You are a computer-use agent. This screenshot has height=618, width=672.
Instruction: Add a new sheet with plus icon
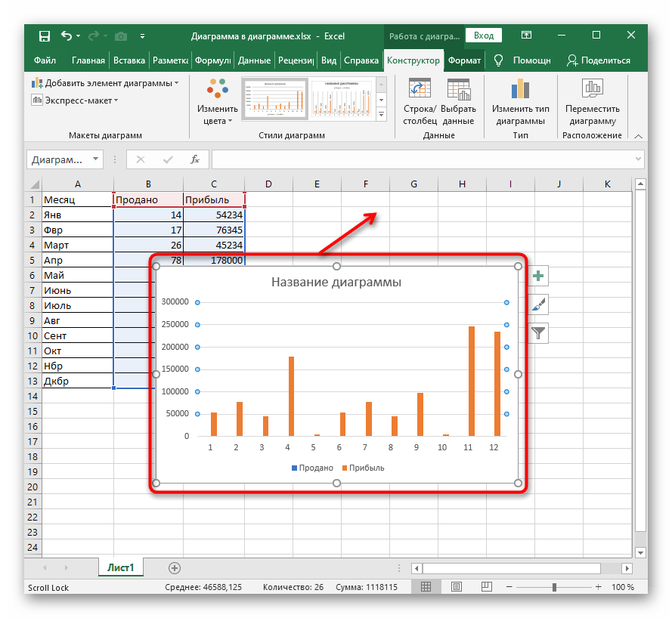tap(175, 568)
